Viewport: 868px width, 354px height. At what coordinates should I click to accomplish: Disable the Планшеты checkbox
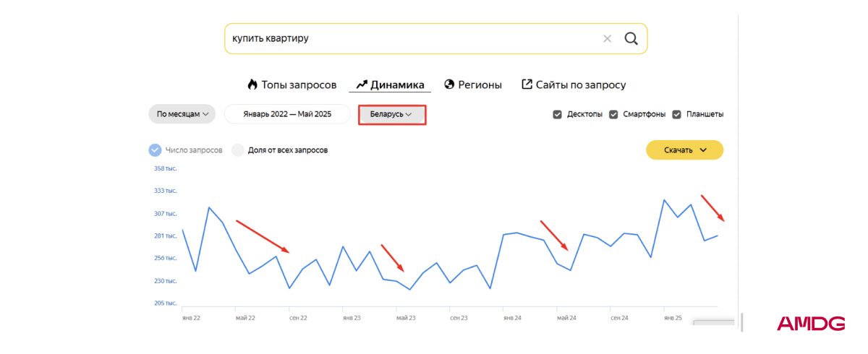(x=677, y=114)
